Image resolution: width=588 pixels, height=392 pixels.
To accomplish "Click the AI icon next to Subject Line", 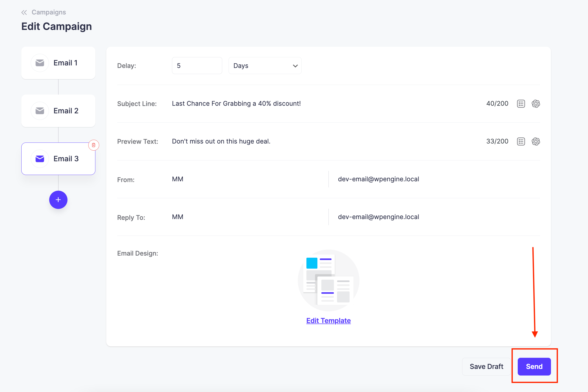I will tap(536, 103).
